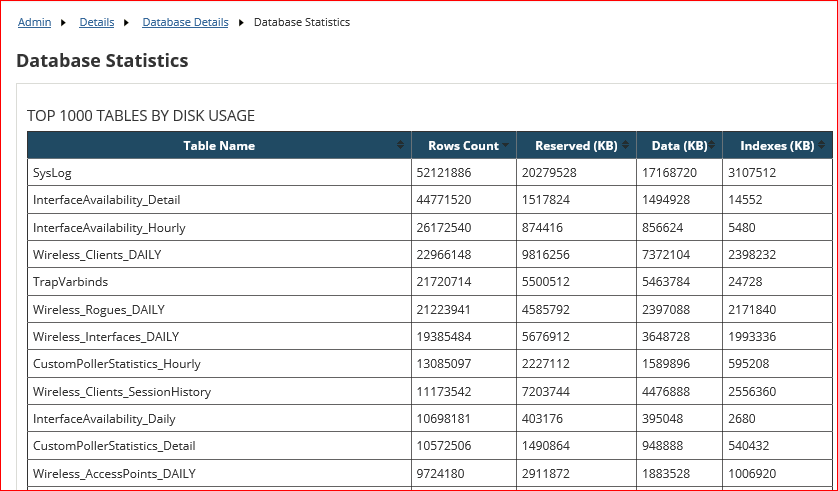Click Top 1000 Tables by Disk Usage title
The height and width of the screenshot is (491, 838).
point(141,116)
